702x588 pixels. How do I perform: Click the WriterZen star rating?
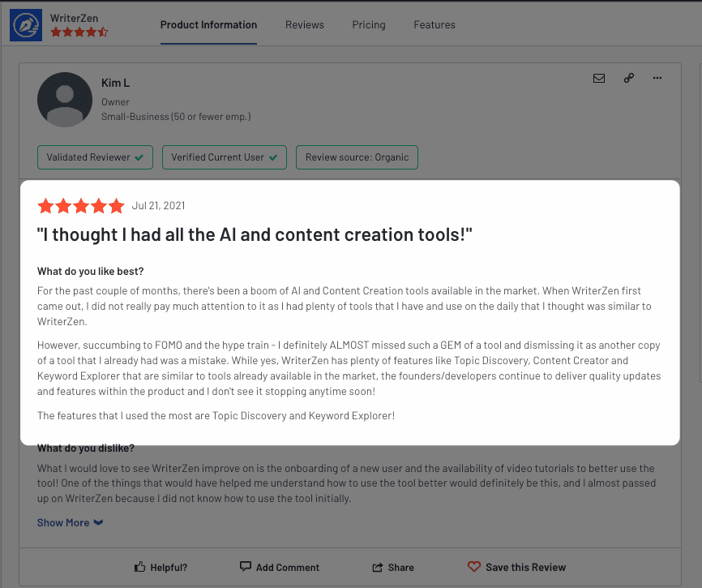(79, 32)
